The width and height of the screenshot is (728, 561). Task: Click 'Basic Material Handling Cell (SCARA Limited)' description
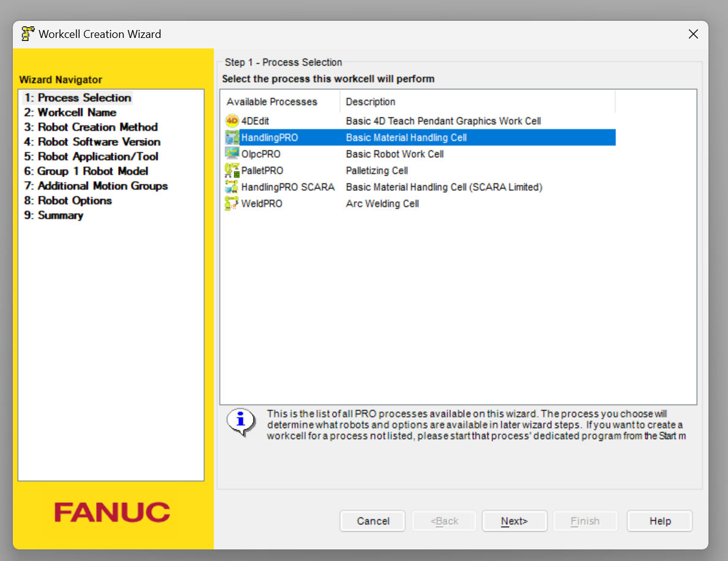coord(444,187)
